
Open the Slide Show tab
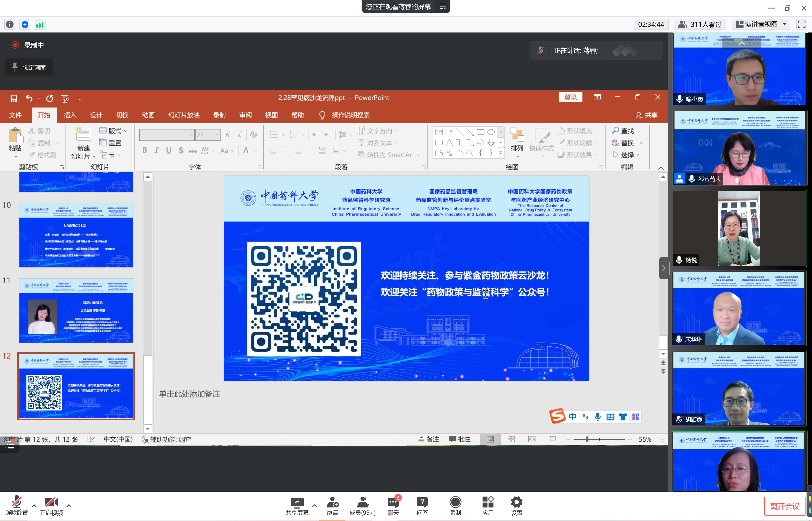tap(184, 115)
